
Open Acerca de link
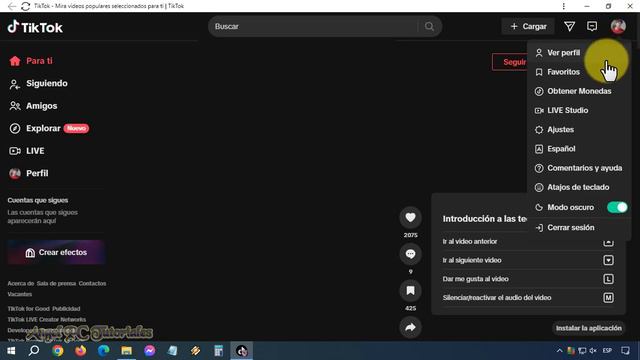20,283
